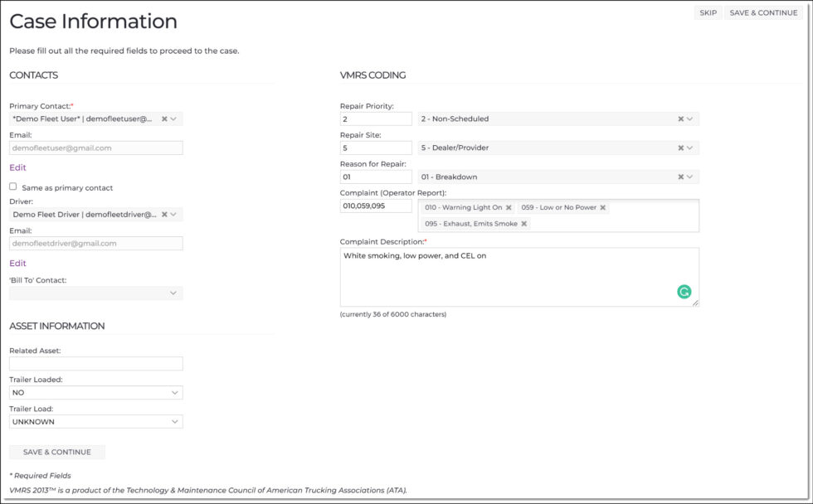
Task: Clear the Repair Priority selection with its X icon
Action: (x=682, y=119)
